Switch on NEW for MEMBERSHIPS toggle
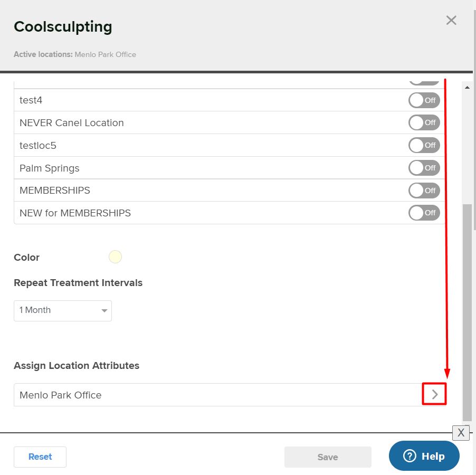This screenshot has width=476, height=475. pos(424,213)
